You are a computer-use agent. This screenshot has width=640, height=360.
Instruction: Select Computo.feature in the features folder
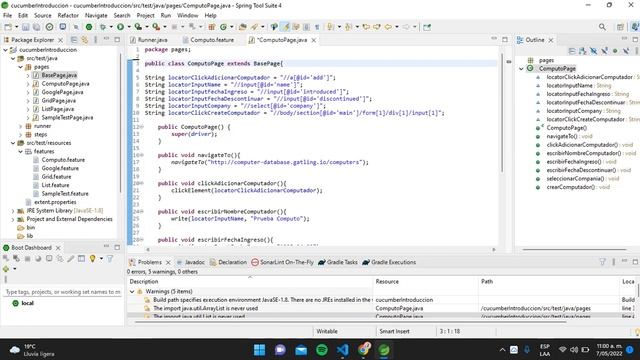(63, 160)
